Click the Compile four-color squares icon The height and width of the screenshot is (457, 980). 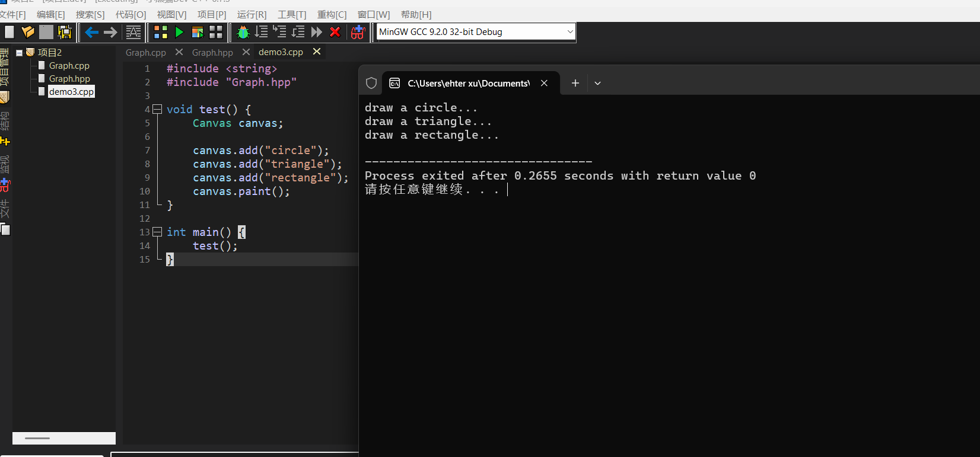click(161, 32)
